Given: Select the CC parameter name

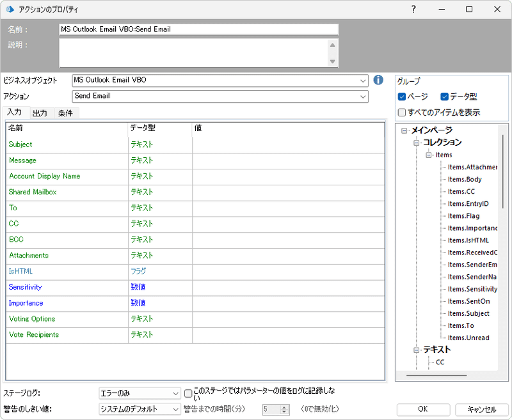Looking at the screenshot, I should pos(13,224).
